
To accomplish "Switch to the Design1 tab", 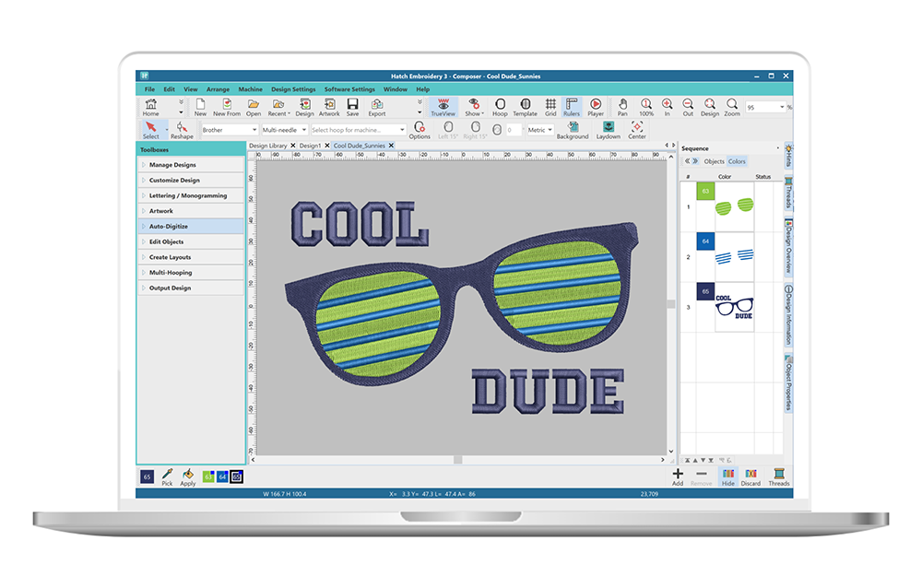I will tap(312, 145).
